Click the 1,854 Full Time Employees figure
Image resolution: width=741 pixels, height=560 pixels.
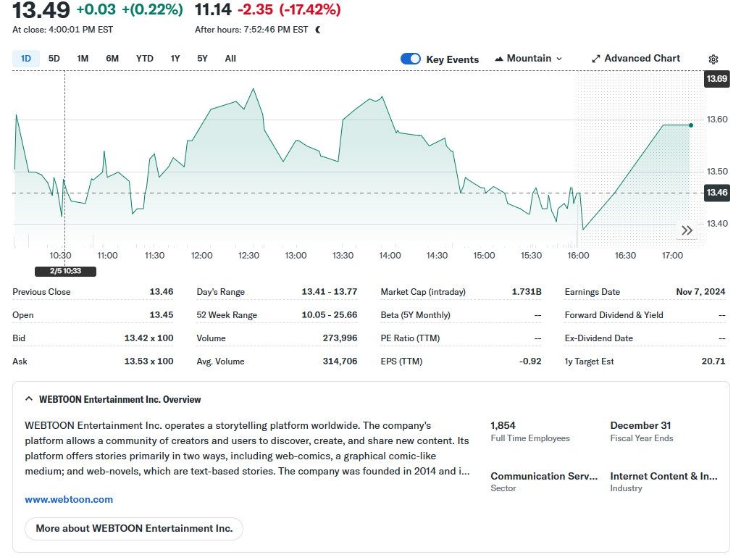pyautogui.click(x=503, y=425)
